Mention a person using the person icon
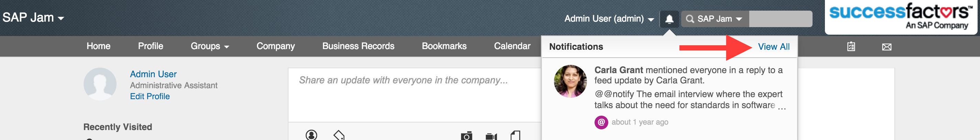 coord(311,135)
